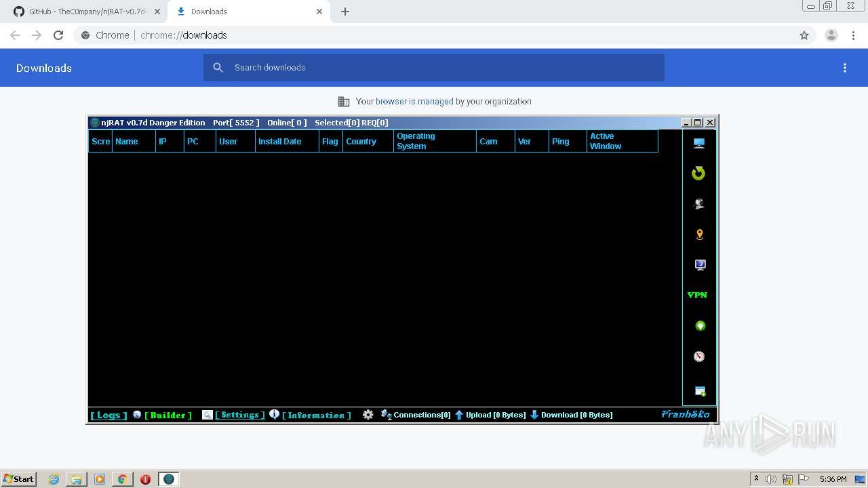Click the chrome://downloads address bar
The height and width of the screenshot is (488, 868).
pyautogui.click(x=434, y=35)
